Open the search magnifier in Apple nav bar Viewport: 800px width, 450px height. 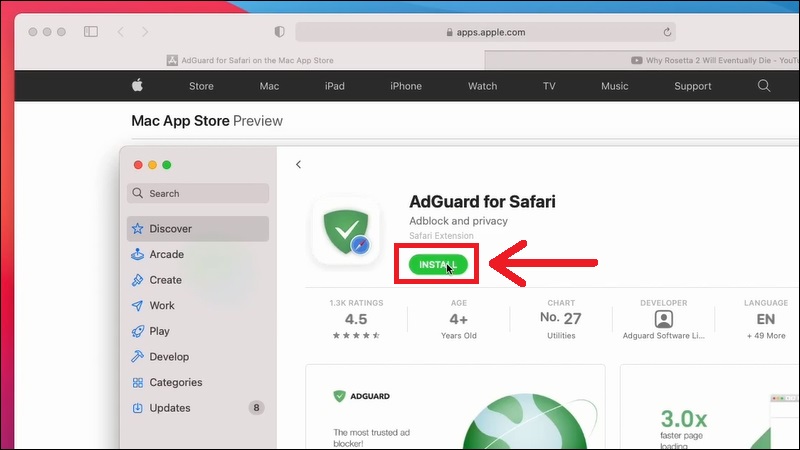(x=764, y=86)
